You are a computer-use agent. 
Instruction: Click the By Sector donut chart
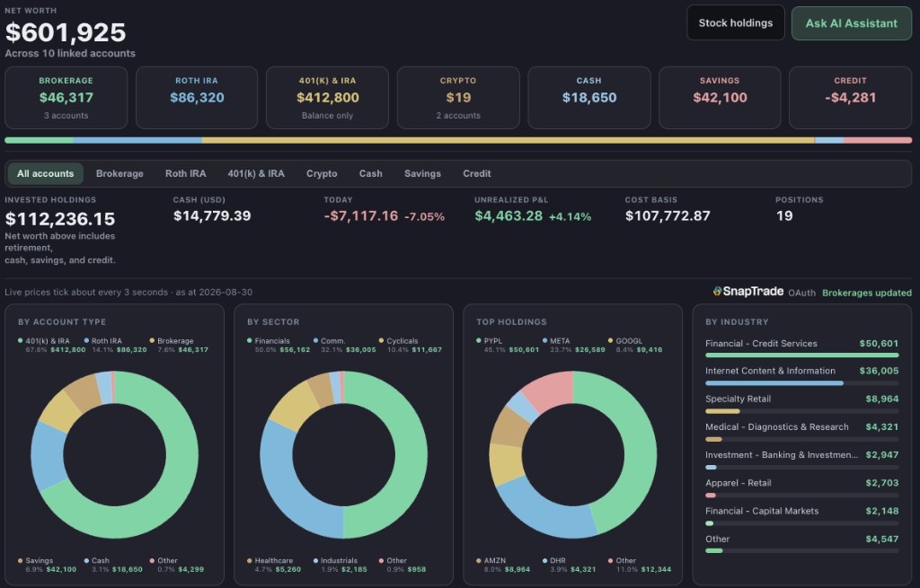(x=344, y=454)
